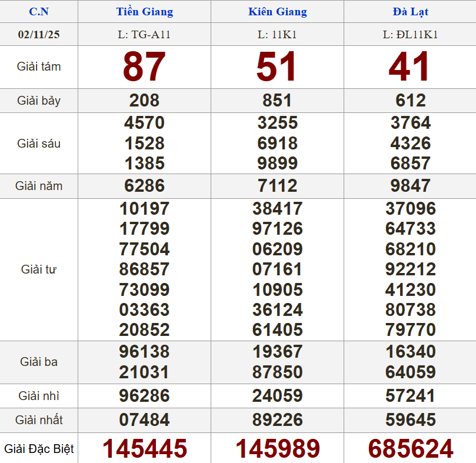Select special prize 145445 for Tiền Giang
This screenshot has width=476, height=463.
pos(144,448)
